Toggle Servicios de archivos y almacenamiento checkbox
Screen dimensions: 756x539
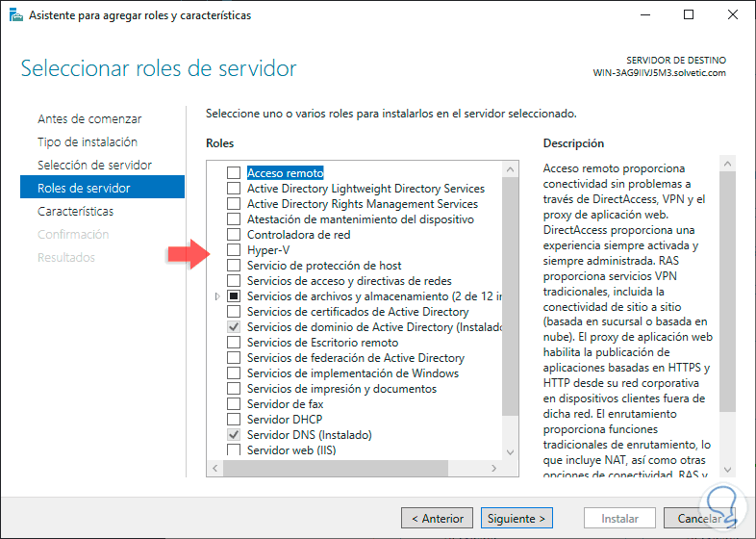pyautogui.click(x=234, y=296)
